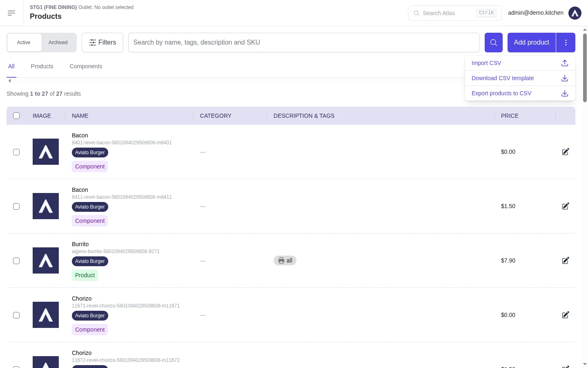Viewport: 588px width, 368px height.
Task: Click the $1.50 Bacon thumbnail image
Action: click(x=46, y=206)
